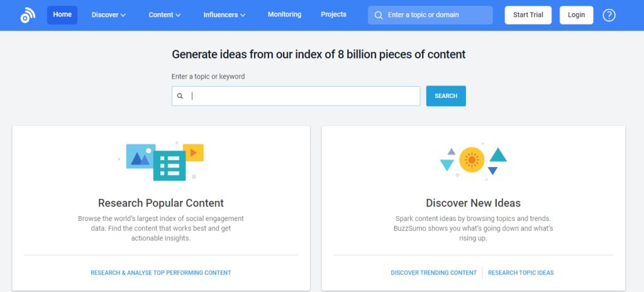This screenshot has height=292, width=644.
Task: Expand the Content dropdown menu
Action: point(165,15)
